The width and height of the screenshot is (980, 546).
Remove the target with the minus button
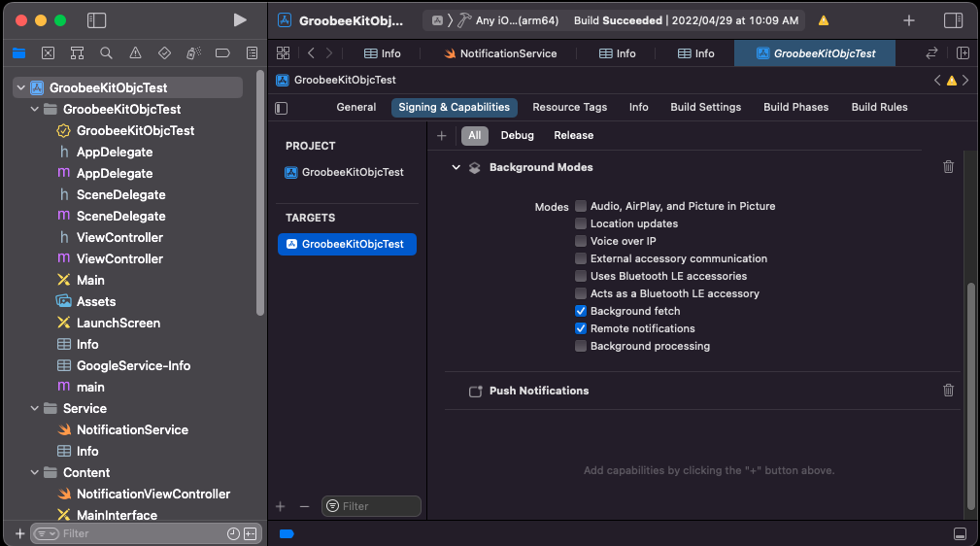point(304,506)
